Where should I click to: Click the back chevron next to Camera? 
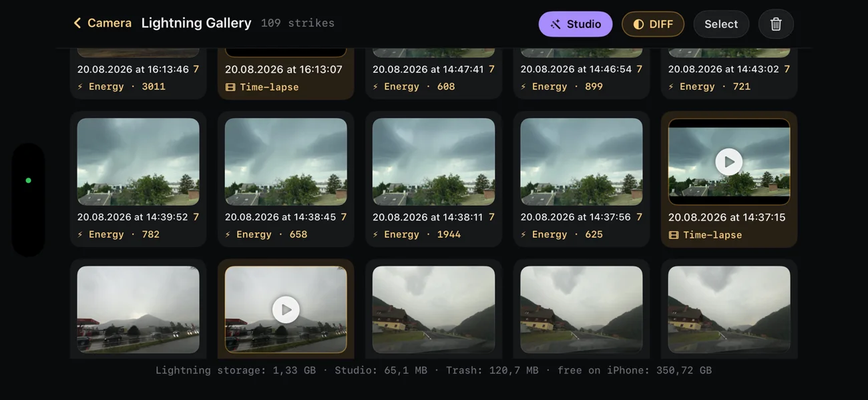point(77,23)
